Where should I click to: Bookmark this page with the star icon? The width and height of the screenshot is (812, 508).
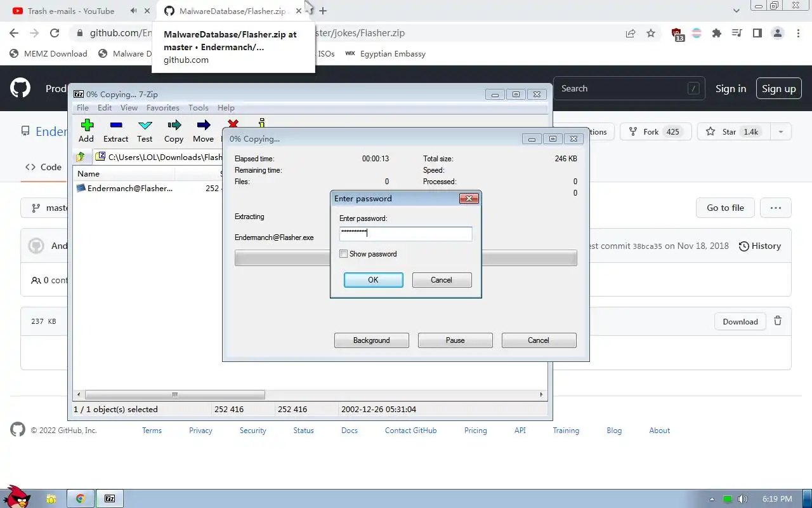(x=651, y=33)
